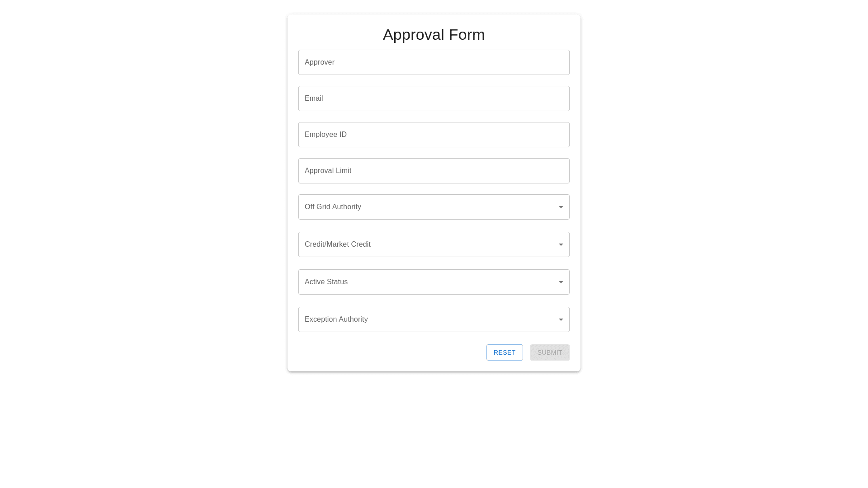Click the "Approver" placeholder label
868x488 pixels.
click(320, 62)
